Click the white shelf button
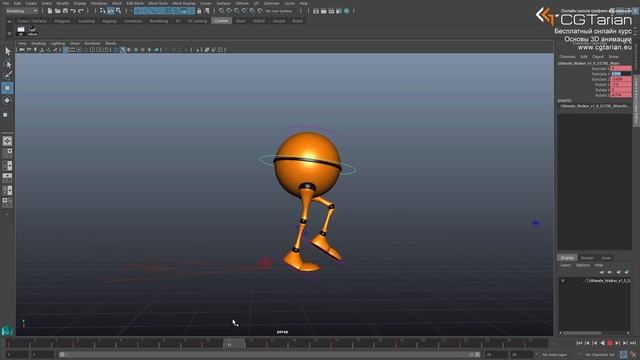The height and width of the screenshot is (360, 640). [21, 31]
